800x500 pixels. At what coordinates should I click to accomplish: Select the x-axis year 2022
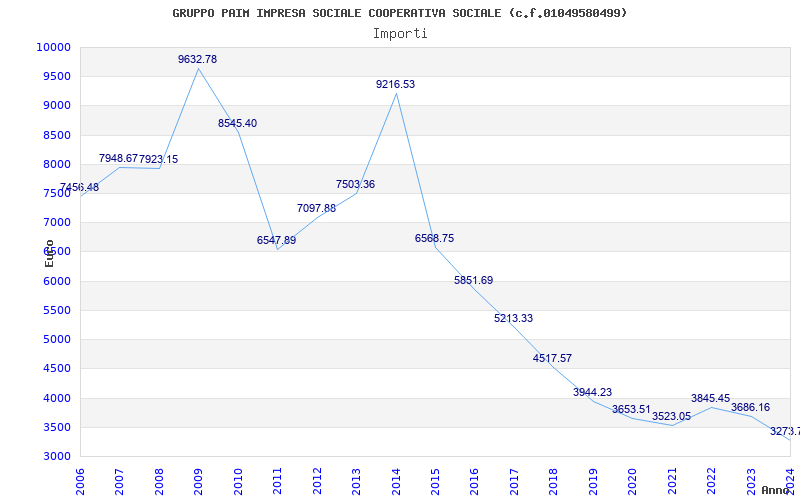pos(712,481)
